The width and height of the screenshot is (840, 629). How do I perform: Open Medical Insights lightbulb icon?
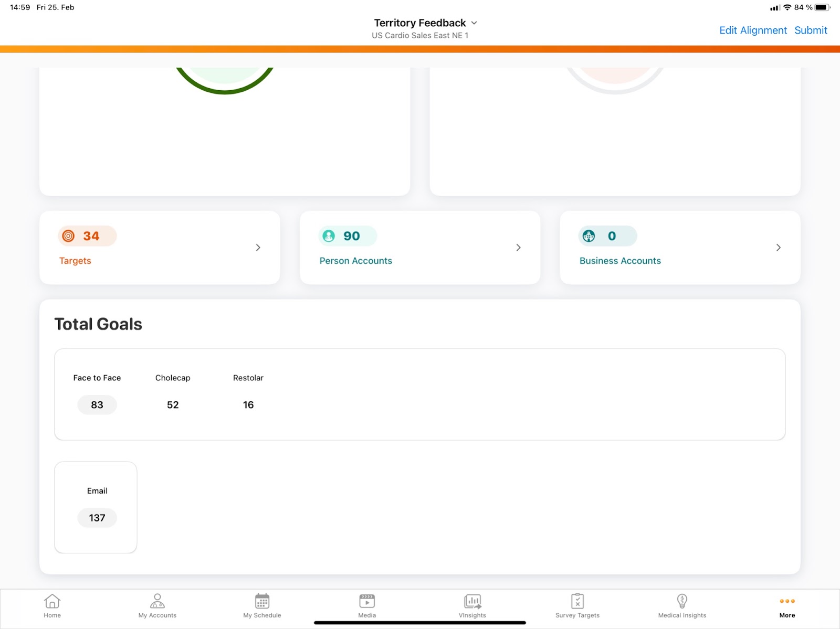[x=682, y=601]
